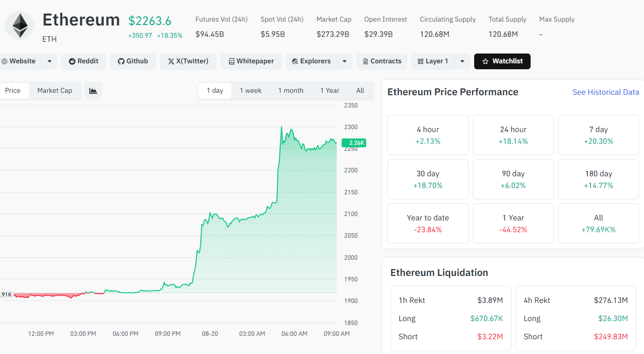Select the 1 day timeframe
This screenshot has width=644, height=354.
click(x=215, y=90)
